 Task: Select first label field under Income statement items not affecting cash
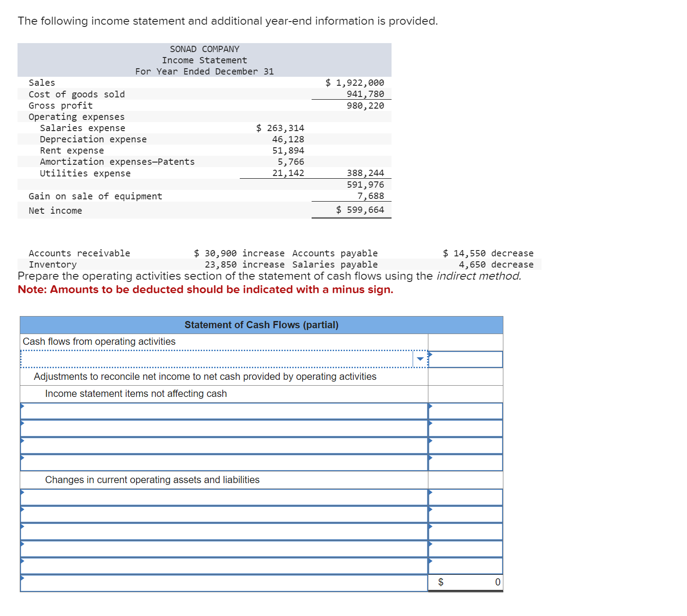pyautogui.click(x=224, y=411)
